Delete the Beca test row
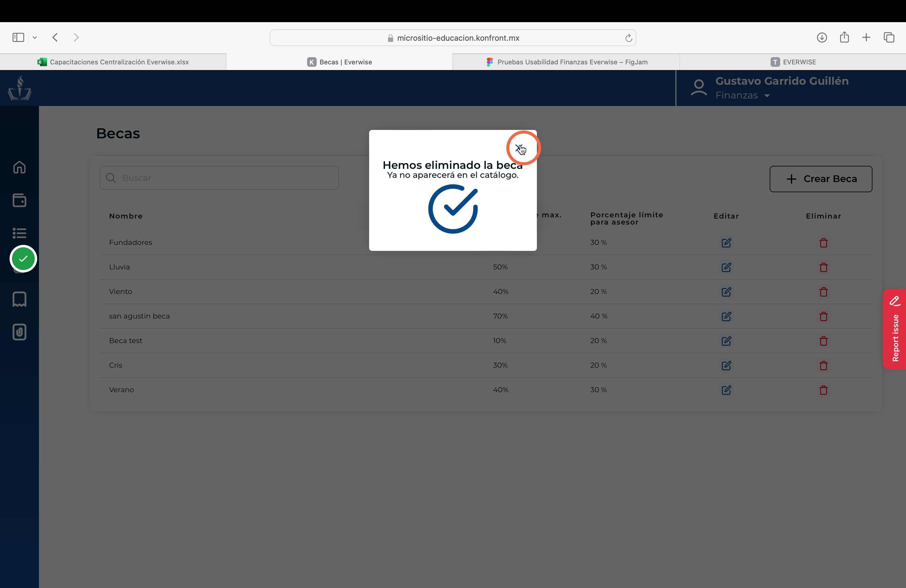The width and height of the screenshot is (906, 588). coord(823,341)
